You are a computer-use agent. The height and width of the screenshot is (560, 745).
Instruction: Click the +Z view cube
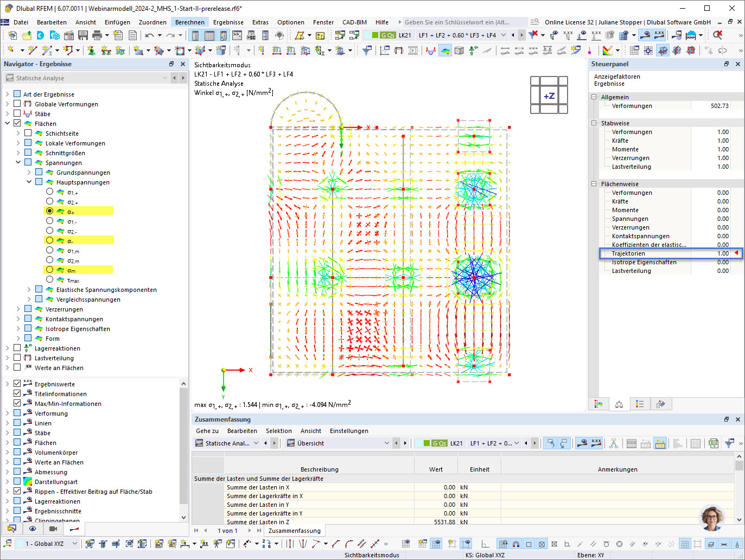[549, 96]
